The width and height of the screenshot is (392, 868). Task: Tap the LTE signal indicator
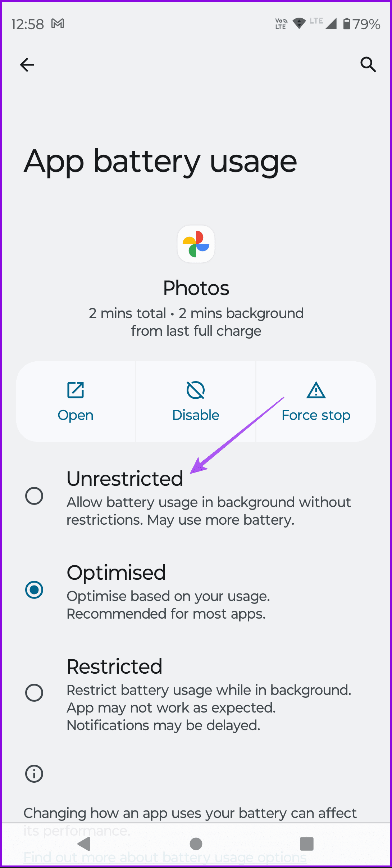click(x=330, y=24)
